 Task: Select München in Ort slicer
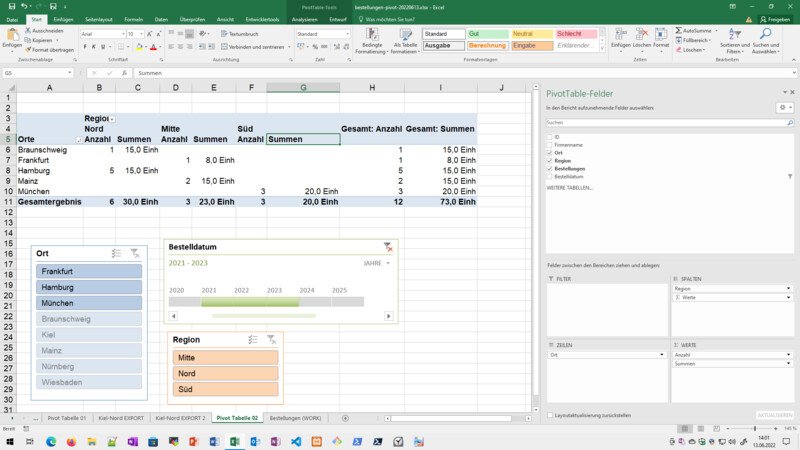click(89, 303)
